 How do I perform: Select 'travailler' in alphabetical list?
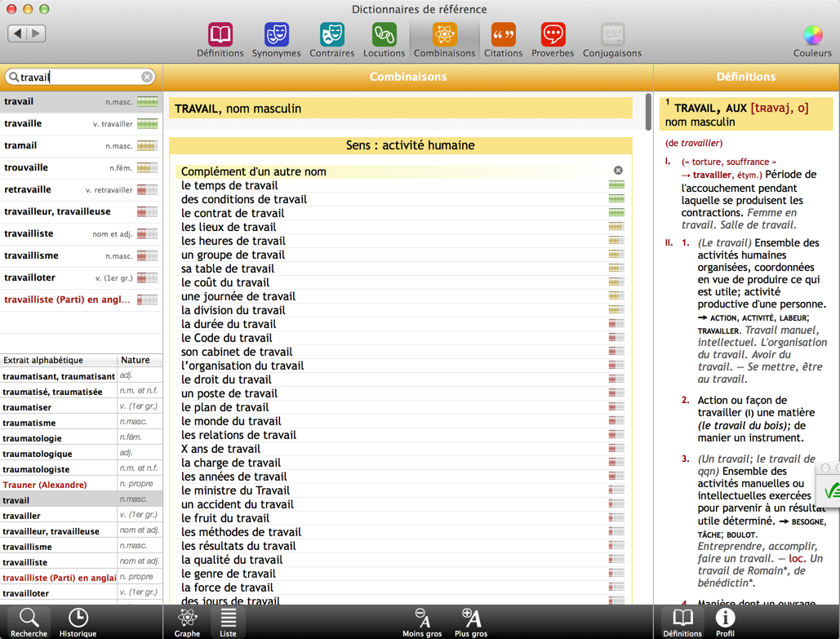point(81,516)
